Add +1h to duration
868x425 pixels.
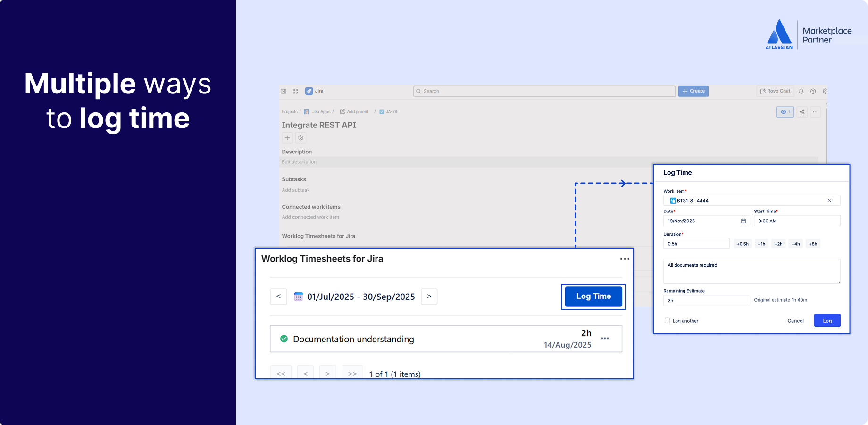(761, 244)
